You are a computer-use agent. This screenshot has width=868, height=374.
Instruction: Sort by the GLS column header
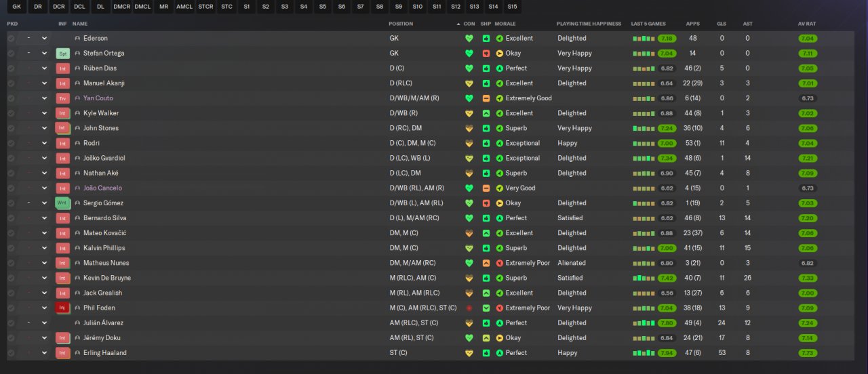point(722,24)
